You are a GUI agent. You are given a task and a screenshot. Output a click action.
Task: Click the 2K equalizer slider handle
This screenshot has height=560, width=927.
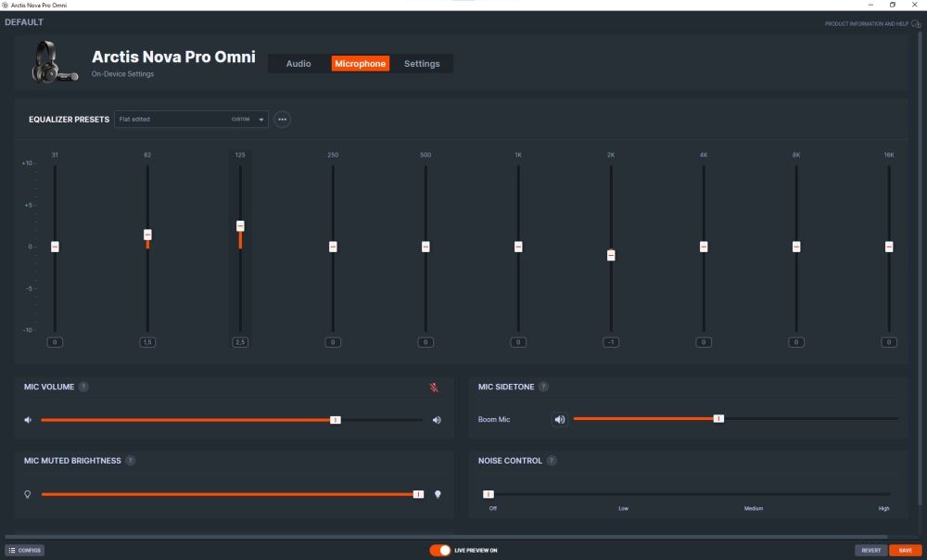(x=611, y=256)
